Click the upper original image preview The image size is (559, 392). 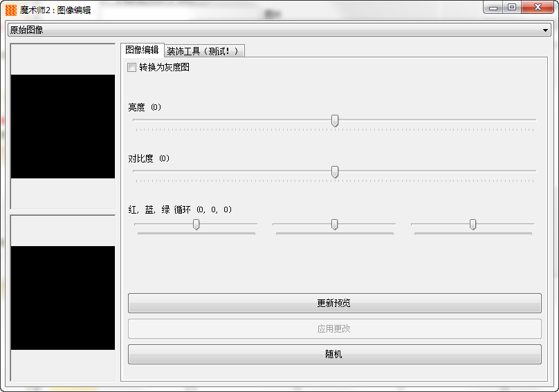[x=63, y=127]
